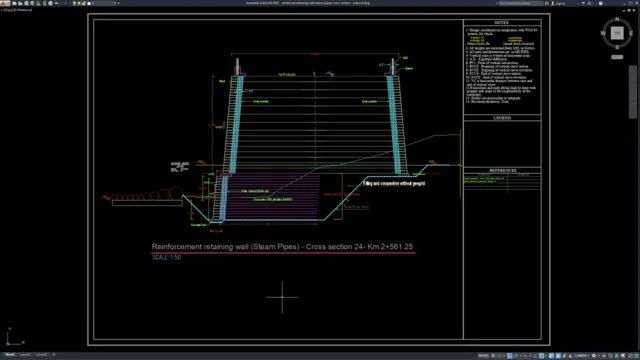Select the 'REFERENCES' heading in title block

(502, 171)
